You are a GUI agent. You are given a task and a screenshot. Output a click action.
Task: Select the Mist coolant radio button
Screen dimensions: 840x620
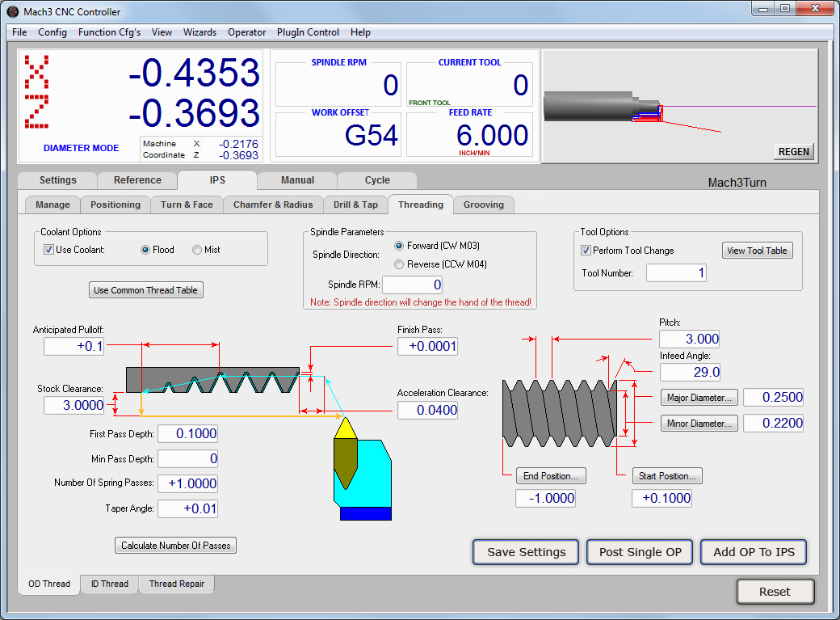point(197,250)
